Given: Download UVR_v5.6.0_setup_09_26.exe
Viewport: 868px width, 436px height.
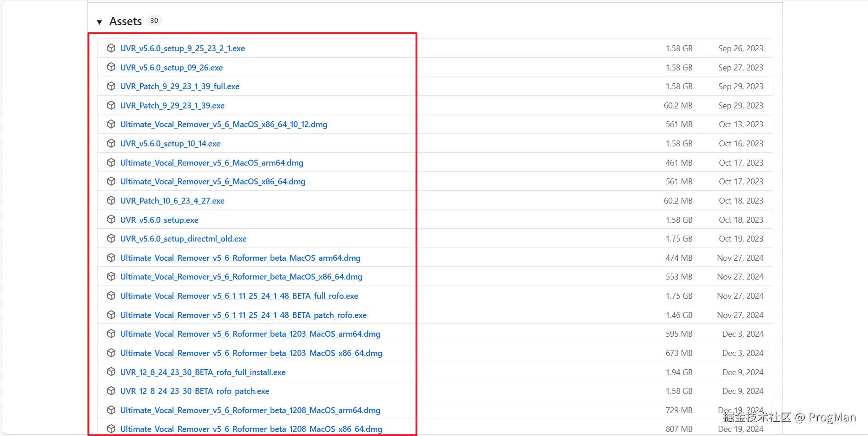Looking at the screenshot, I should 172,68.
